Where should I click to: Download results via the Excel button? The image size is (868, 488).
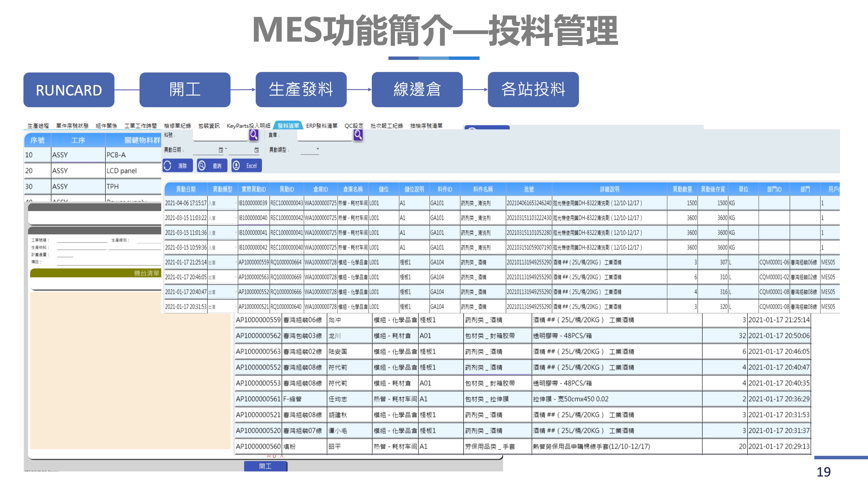pyautogui.click(x=247, y=166)
